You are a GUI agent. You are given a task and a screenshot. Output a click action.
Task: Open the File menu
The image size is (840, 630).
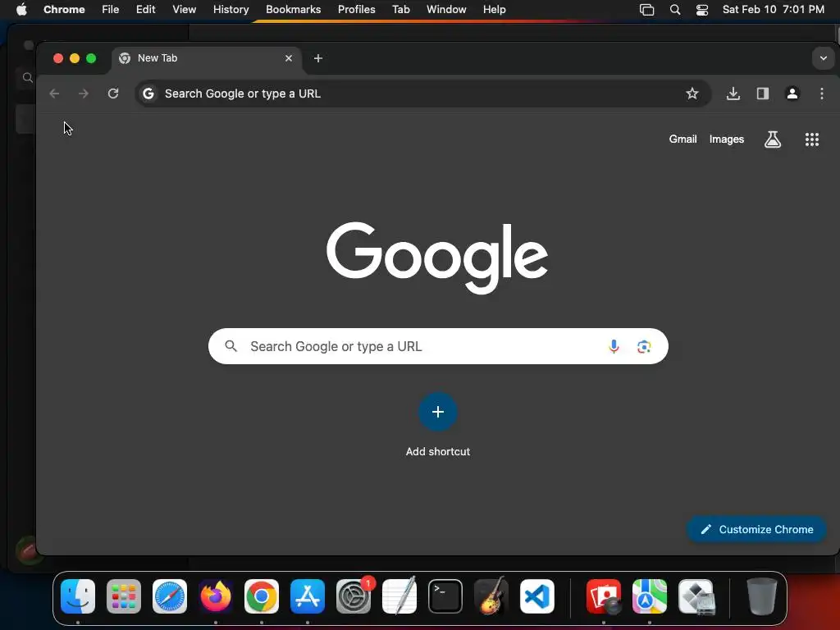111,10
